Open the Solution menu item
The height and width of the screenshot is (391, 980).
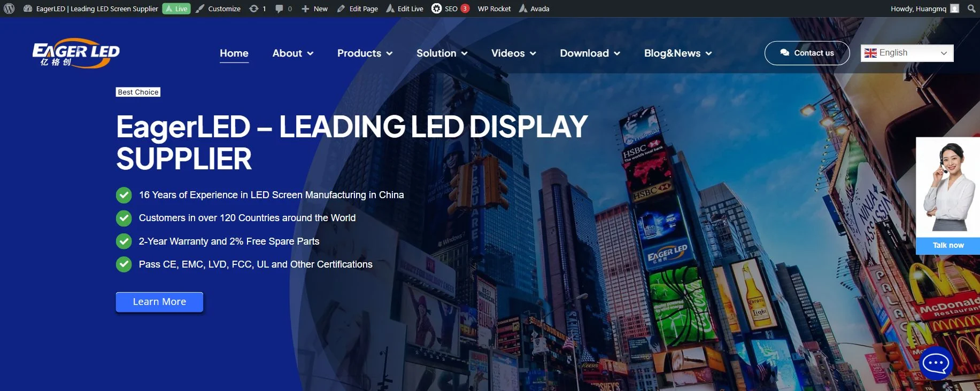point(436,53)
